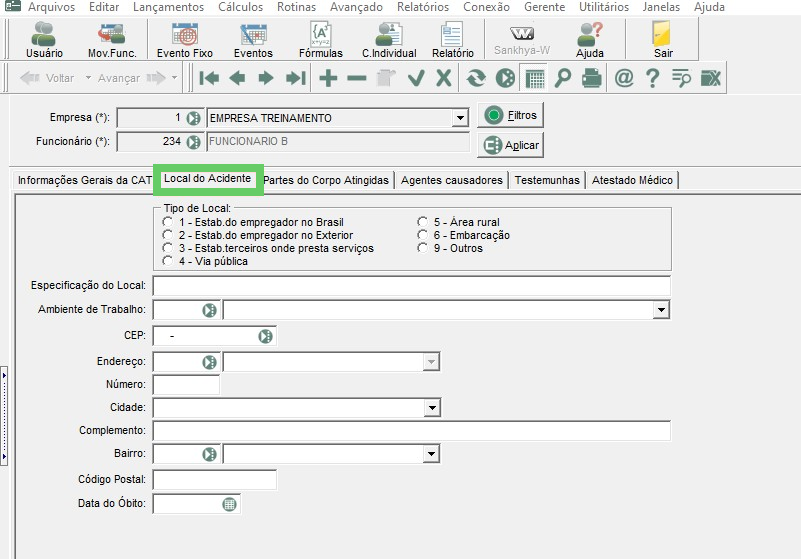Open Mov.Func. toolbar icon
This screenshot has width=801, height=559.
pos(112,40)
